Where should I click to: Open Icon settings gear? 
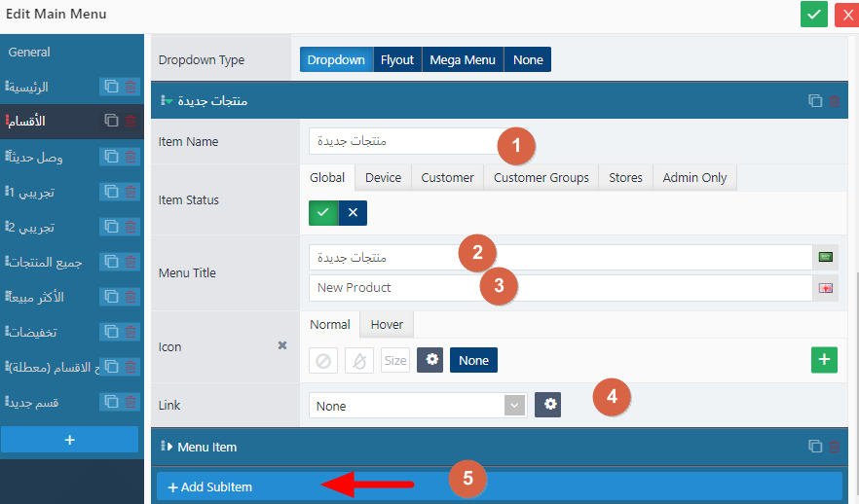430,360
